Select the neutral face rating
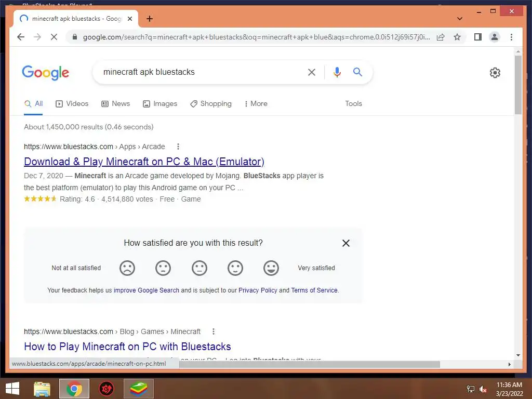The width and height of the screenshot is (532, 399). [x=199, y=268]
